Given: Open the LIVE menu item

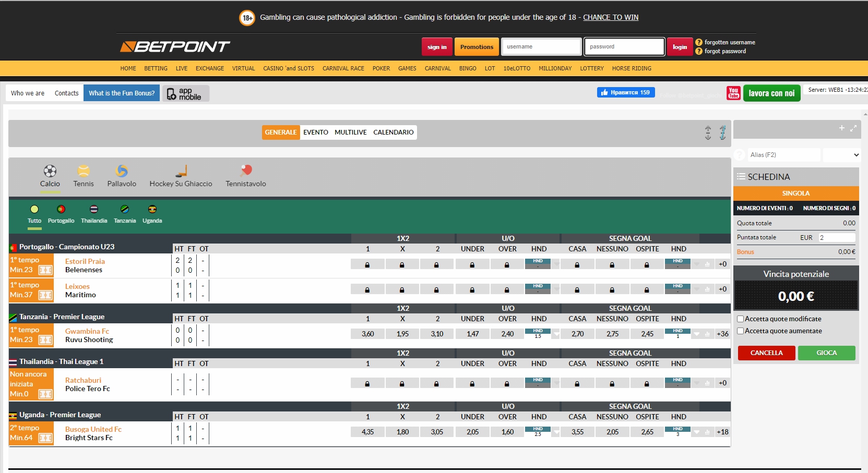Looking at the screenshot, I should pyautogui.click(x=182, y=68).
